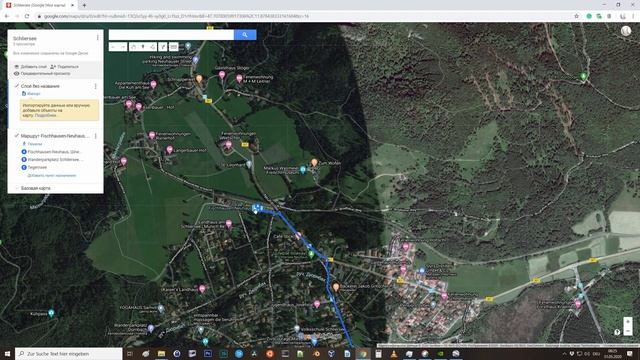
Task: Select waypoint B Wanderparkplatz Schliersee
Action: click(52, 160)
